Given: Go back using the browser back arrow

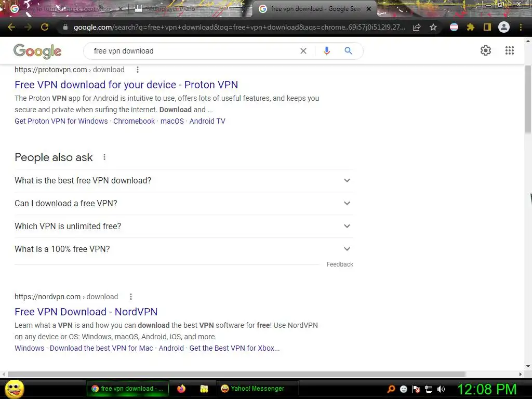Looking at the screenshot, I should pyautogui.click(x=11, y=27).
